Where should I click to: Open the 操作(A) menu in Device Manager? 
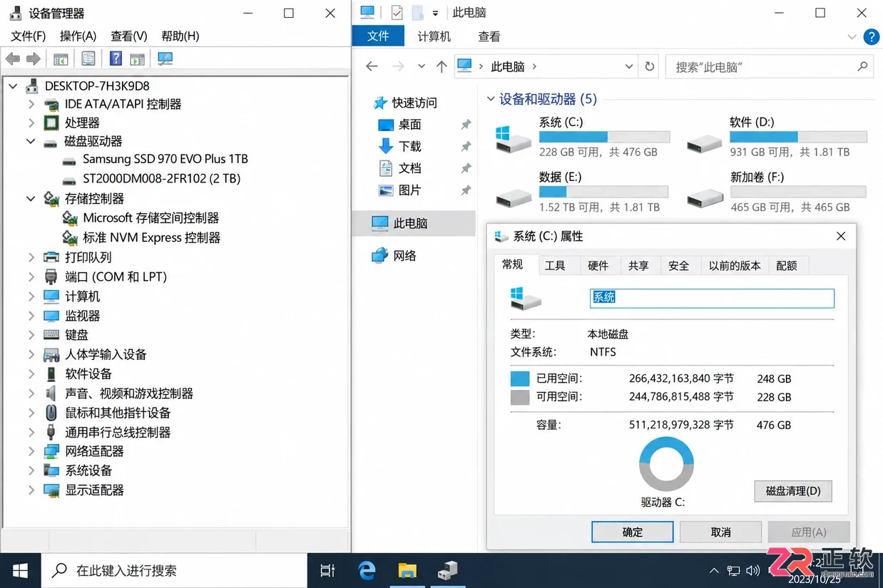(x=78, y=36)
